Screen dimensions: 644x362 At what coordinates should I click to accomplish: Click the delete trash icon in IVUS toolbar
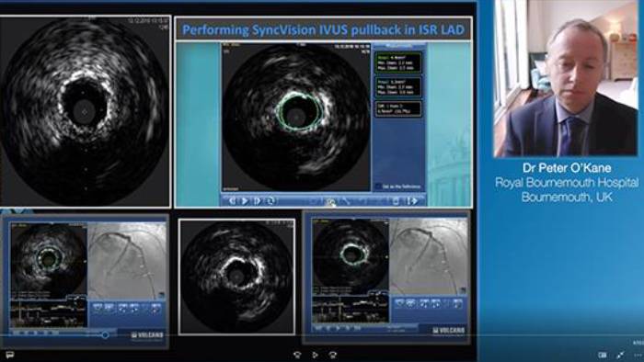(396, 201)
